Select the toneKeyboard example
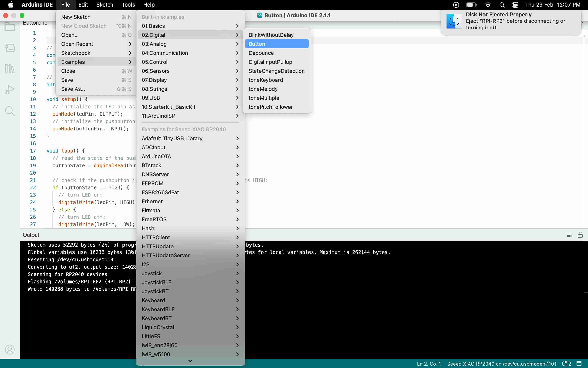The width and height of the screenshot is (588, 368). coord(277,80)
